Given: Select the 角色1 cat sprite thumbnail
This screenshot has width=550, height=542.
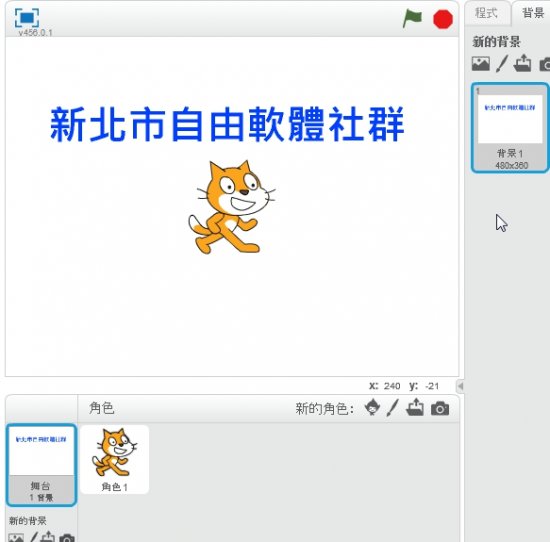Looking at the screenshot, I should pos(115,459).
